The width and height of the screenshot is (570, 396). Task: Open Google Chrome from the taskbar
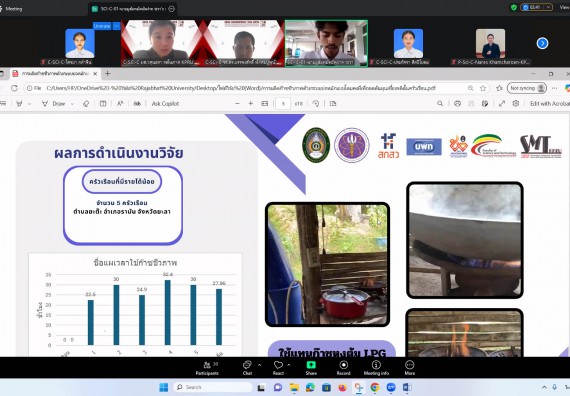point(374,387)
